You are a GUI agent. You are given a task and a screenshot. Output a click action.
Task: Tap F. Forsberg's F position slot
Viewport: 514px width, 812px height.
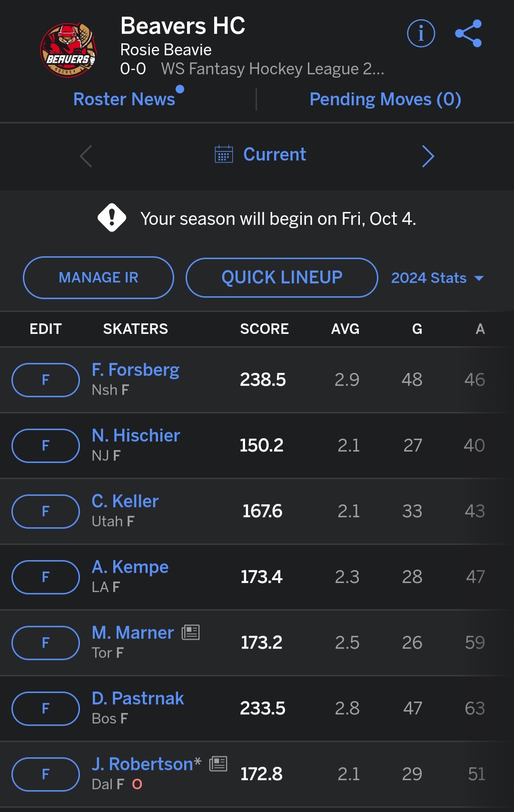[x=46, y=380]
